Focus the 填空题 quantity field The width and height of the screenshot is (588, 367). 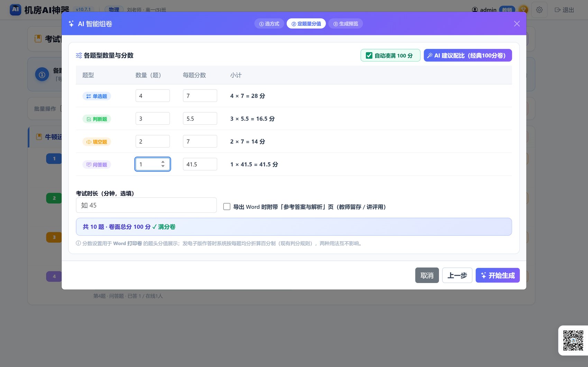[x=153, y=141]
